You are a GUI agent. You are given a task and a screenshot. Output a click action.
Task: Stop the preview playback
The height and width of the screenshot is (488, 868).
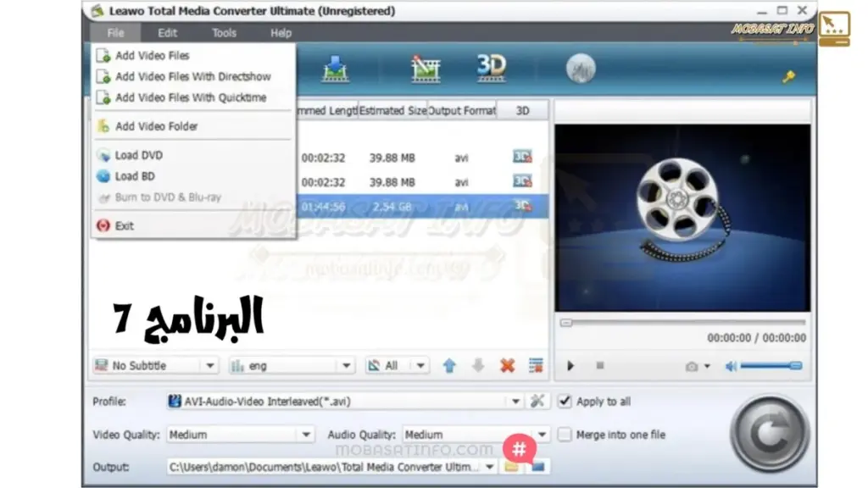600,366
